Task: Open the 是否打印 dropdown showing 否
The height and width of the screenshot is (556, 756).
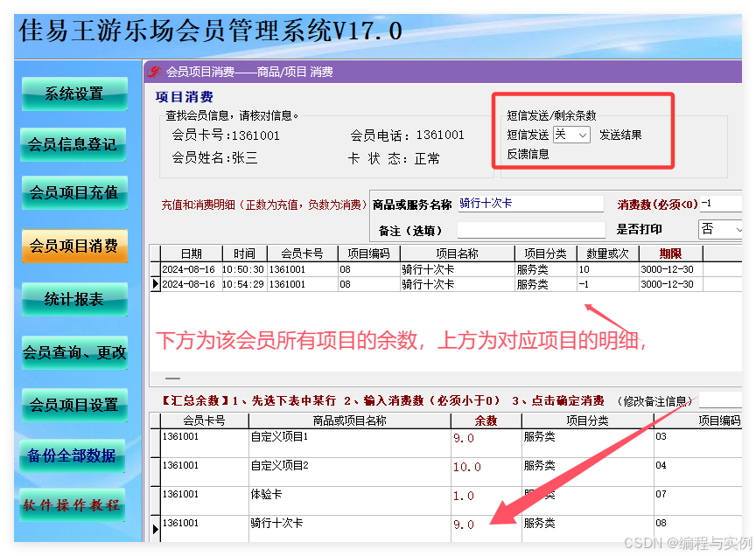Action: pos(720,229)
